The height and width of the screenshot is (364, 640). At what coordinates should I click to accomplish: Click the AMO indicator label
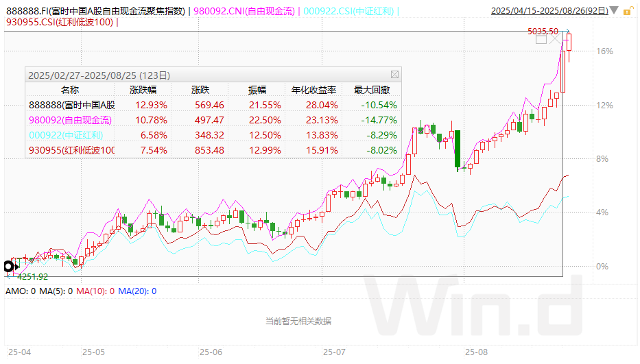[x=16, y=291]
